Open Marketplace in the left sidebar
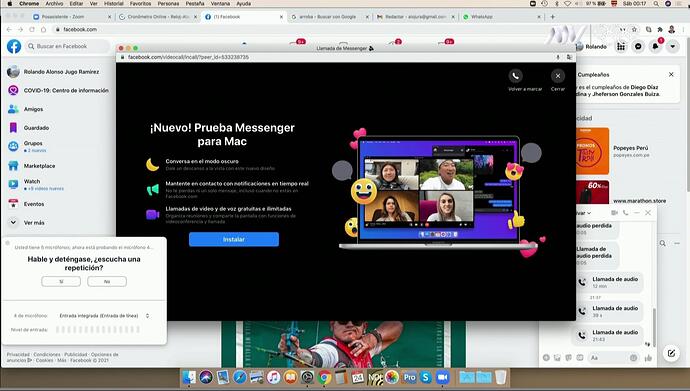 point(32,166)
